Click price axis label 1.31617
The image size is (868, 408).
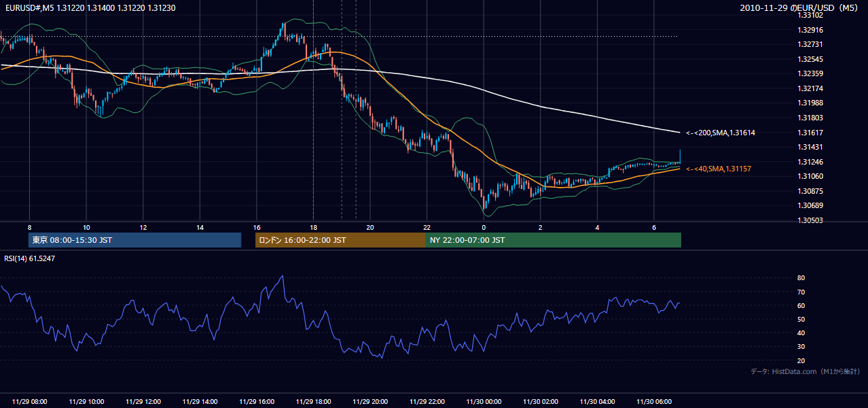click(x=810, y=133)
